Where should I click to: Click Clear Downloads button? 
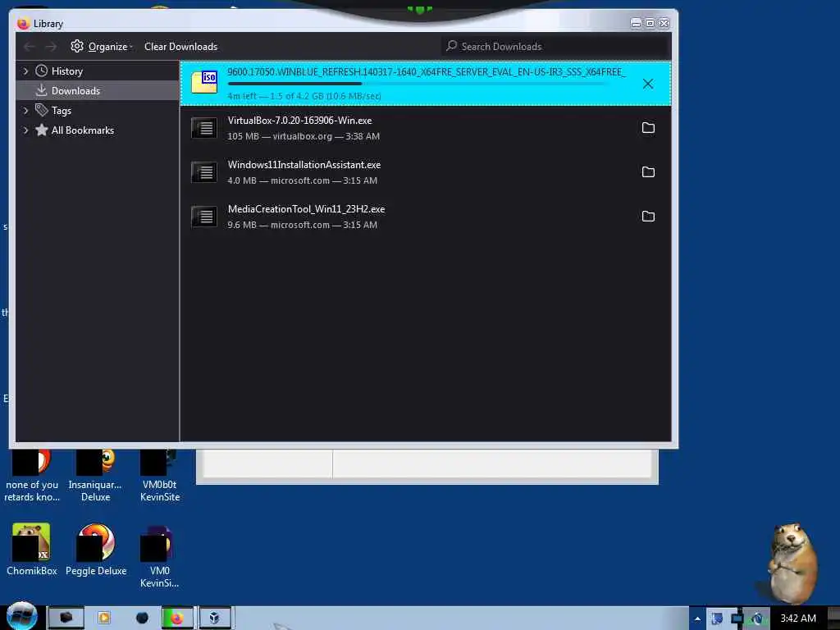click(x=180, y=47)
